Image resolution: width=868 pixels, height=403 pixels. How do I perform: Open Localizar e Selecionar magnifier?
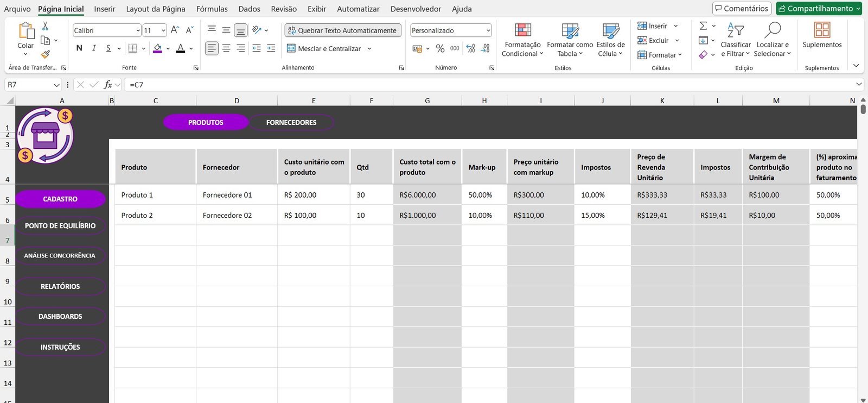[773, 30]
